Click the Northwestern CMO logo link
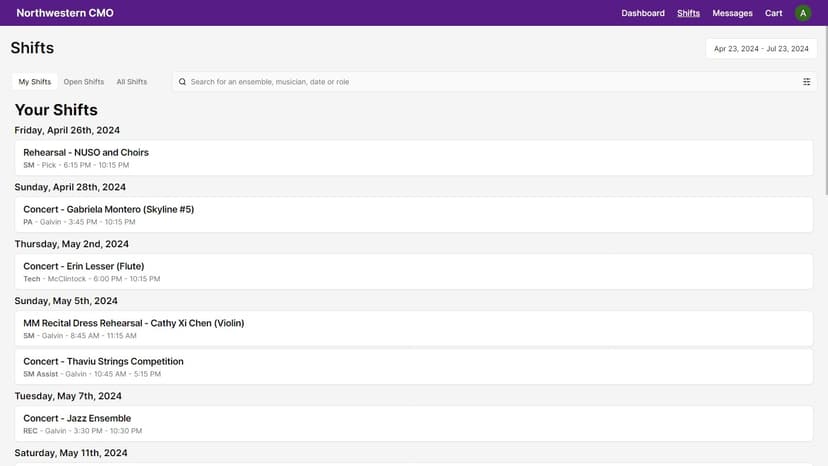The height and width of the screenshot is (466, 828). 65,13
